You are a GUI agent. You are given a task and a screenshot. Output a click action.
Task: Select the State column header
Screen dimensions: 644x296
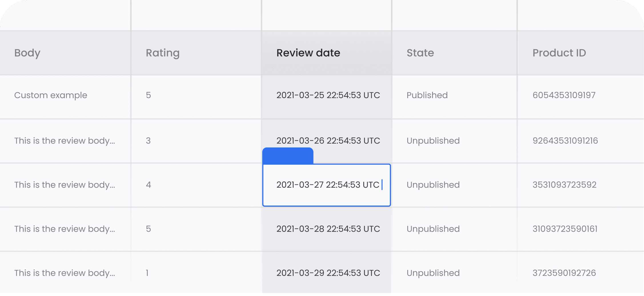click(x=455, y=53)
